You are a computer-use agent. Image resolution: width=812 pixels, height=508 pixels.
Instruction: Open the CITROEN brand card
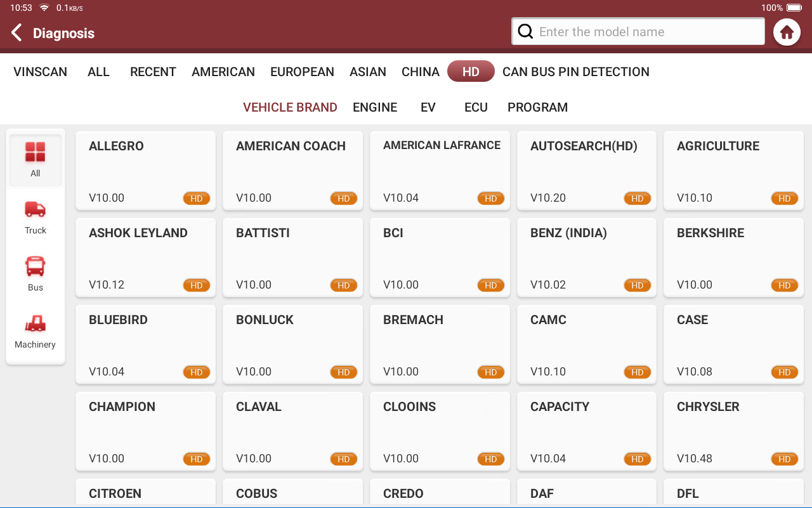[x=145, y=493]
